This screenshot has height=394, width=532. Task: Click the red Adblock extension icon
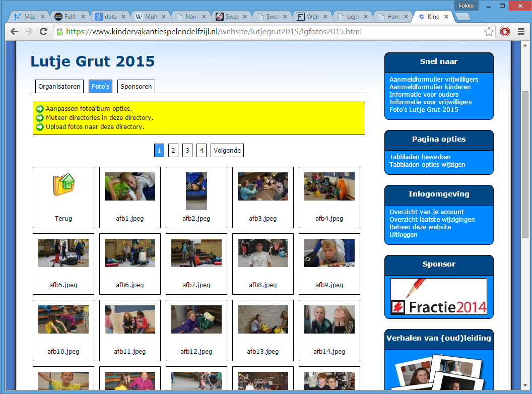click(505, 32)
